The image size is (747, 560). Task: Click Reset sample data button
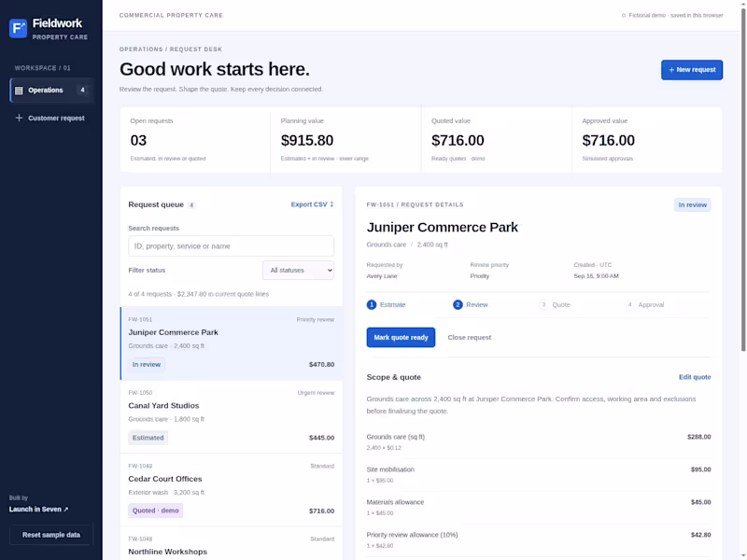51,535
